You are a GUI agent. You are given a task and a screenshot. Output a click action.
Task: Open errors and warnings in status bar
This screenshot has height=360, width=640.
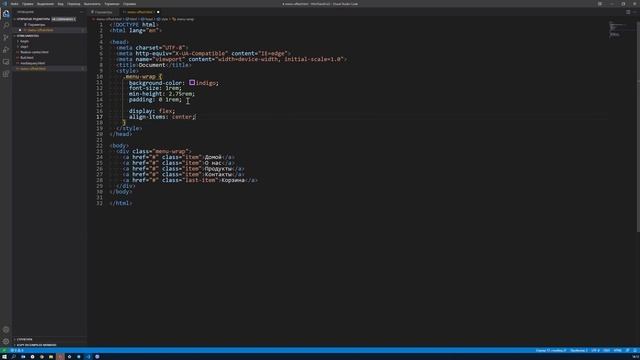click(17, 350)
